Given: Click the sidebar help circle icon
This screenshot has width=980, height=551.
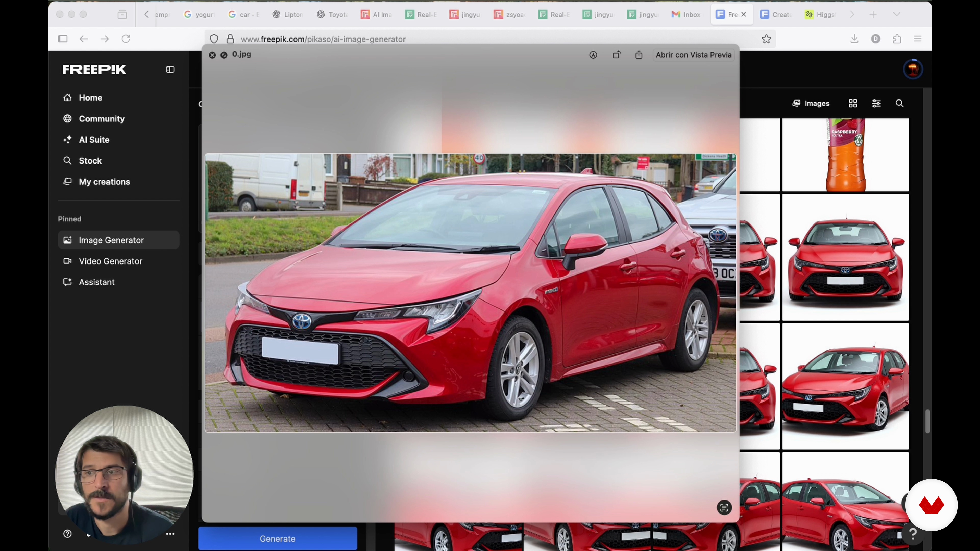Looking at the screenshot, I should pyautogui.click(x=67, y=534).
